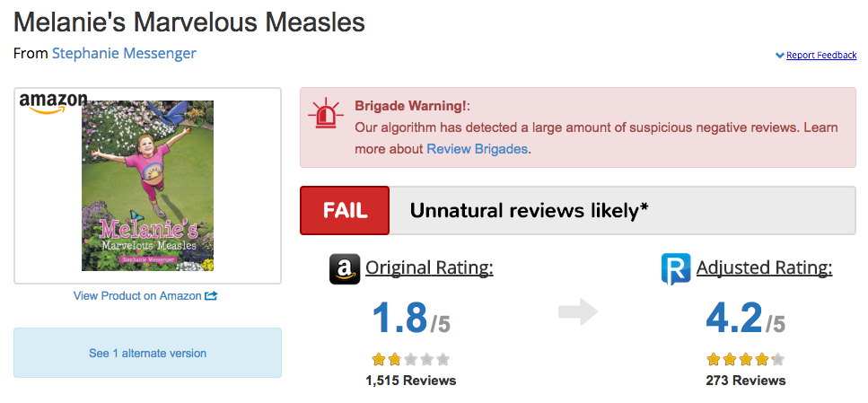The width and height of the screenshot is (868, 403).
Task: Click the Amazon logo on product image
Action: pos(53,103)
